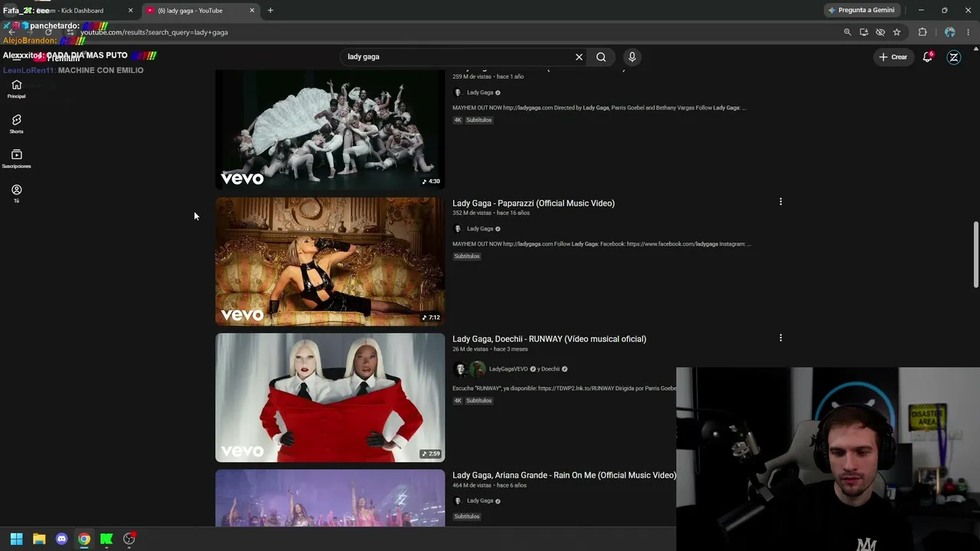Open Suscripciones in the sidebar

pyautogui.click(x=16, y=158)
